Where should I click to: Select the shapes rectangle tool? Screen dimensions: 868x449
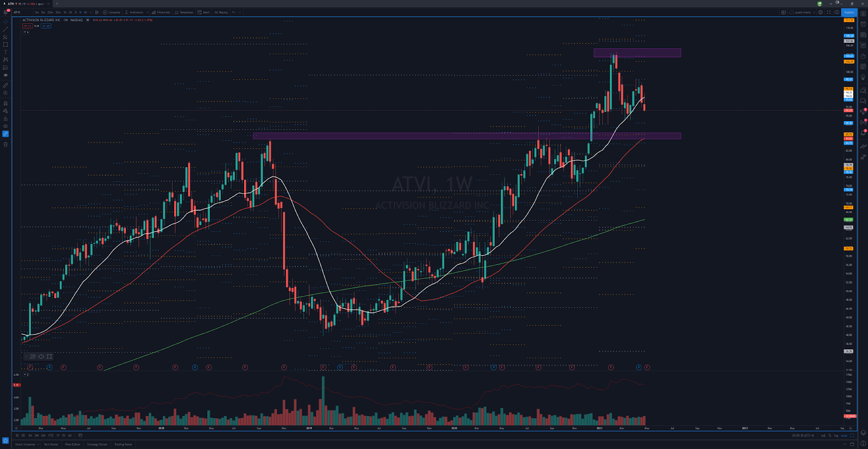click(5, 44)
